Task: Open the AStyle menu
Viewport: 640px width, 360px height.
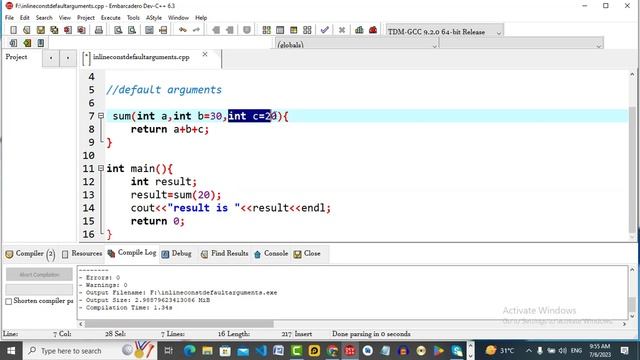Action: (154, 18)
